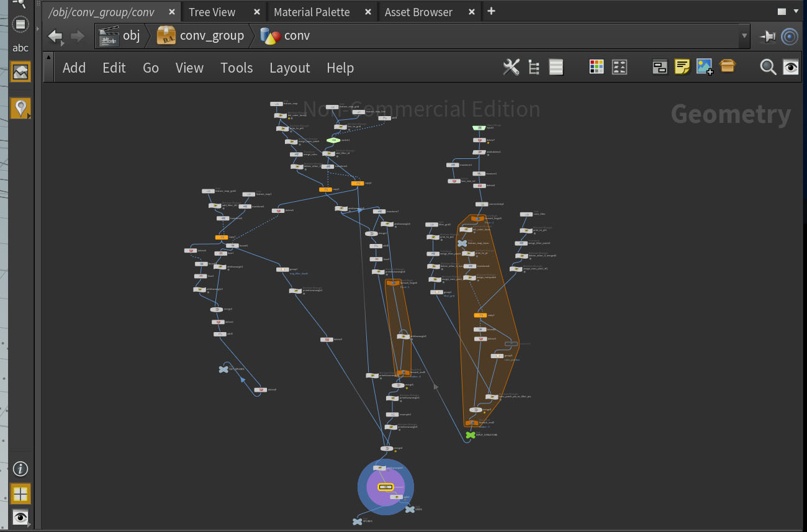The width and height of the screenshot is (807, 532).
Task: Open the asset gallery box icon
Action: [x=727, y=66]
